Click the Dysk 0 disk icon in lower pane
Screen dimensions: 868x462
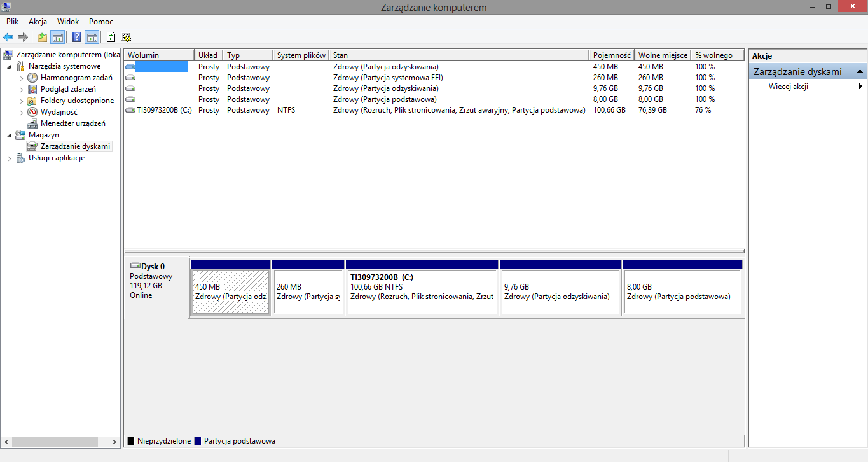click(x=135, y=266)
